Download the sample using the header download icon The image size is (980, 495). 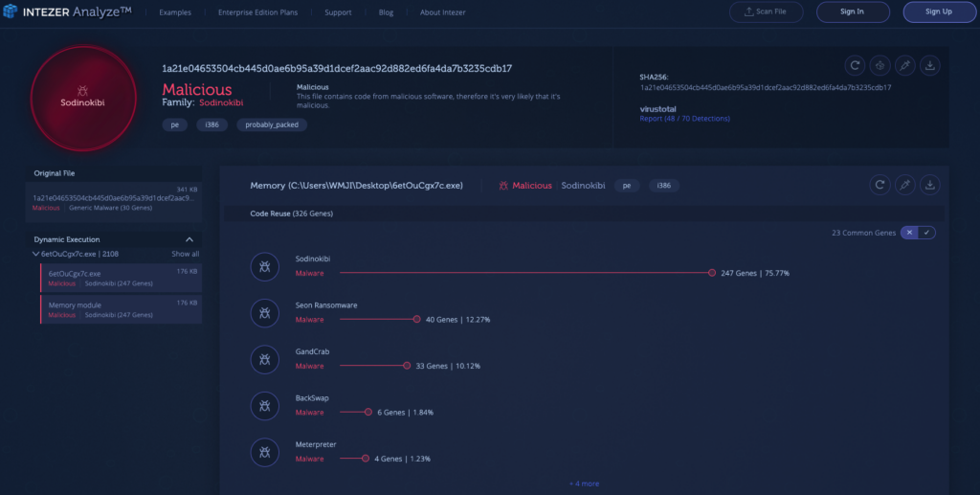coord(929,65)
